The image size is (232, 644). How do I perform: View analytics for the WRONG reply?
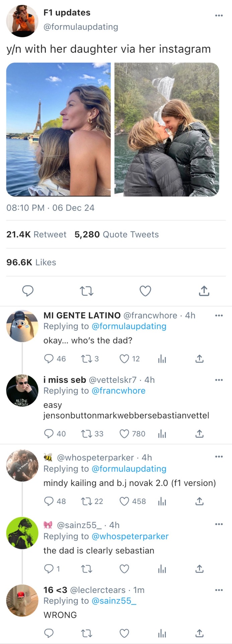(x=162, y=633)
